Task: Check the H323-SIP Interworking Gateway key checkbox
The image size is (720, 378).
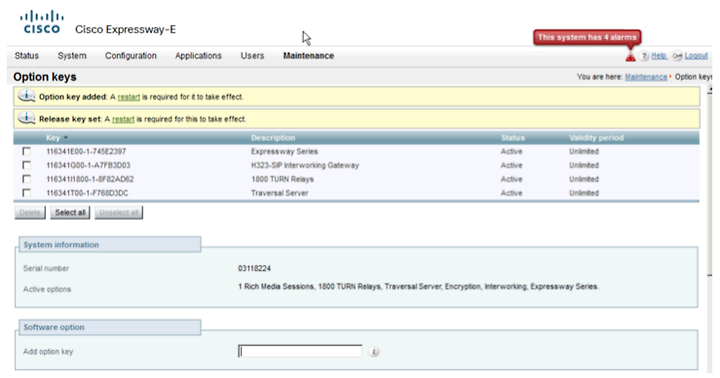Action: pos(27,165)
